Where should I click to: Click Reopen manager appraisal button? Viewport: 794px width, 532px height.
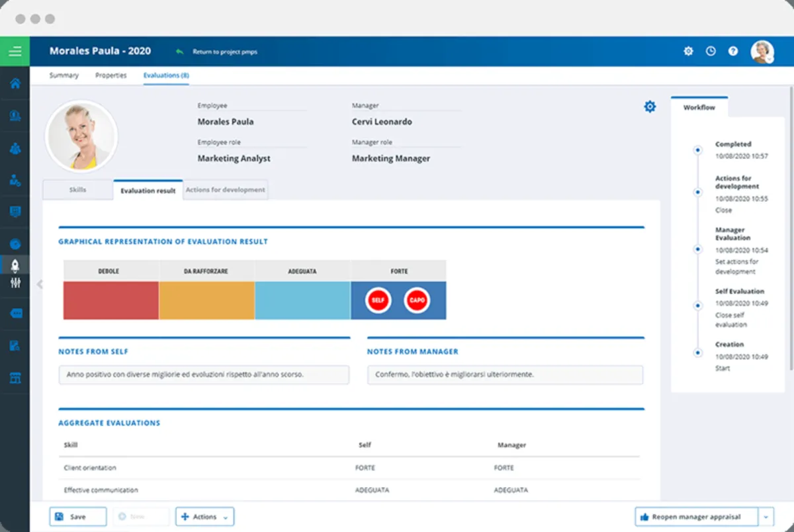point(696,517)
